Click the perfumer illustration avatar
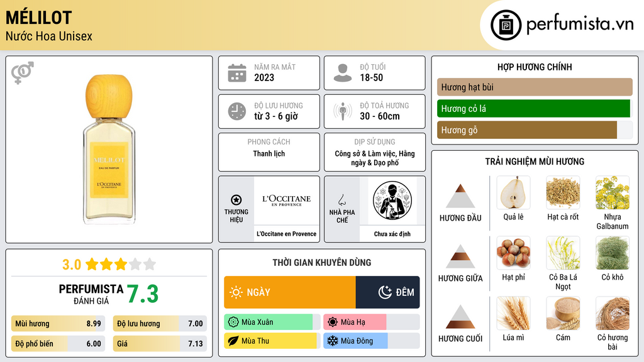644x362 pixels. pos(392,200)
